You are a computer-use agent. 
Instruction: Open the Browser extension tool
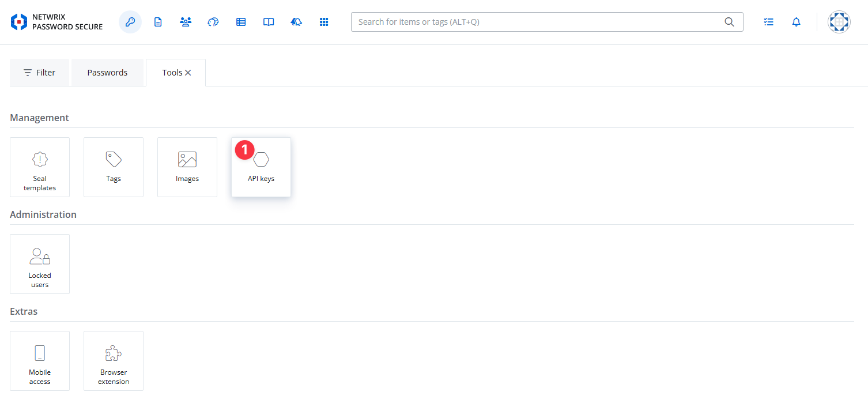(x=113, y=361)
